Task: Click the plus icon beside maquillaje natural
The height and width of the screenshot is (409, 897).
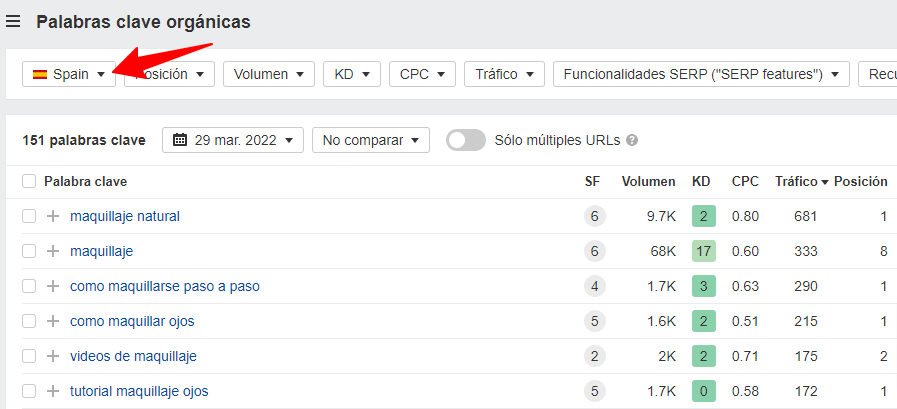Action: [53, 216]
